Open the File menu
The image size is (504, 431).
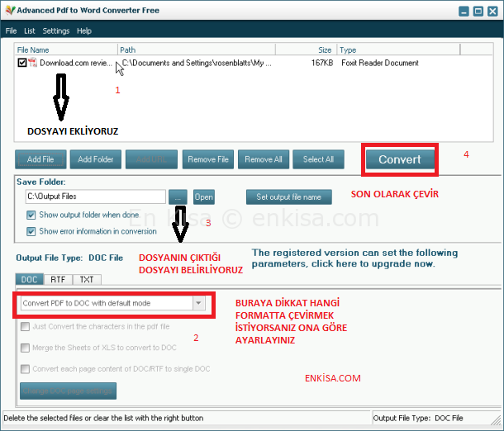[x=12, y=31]
